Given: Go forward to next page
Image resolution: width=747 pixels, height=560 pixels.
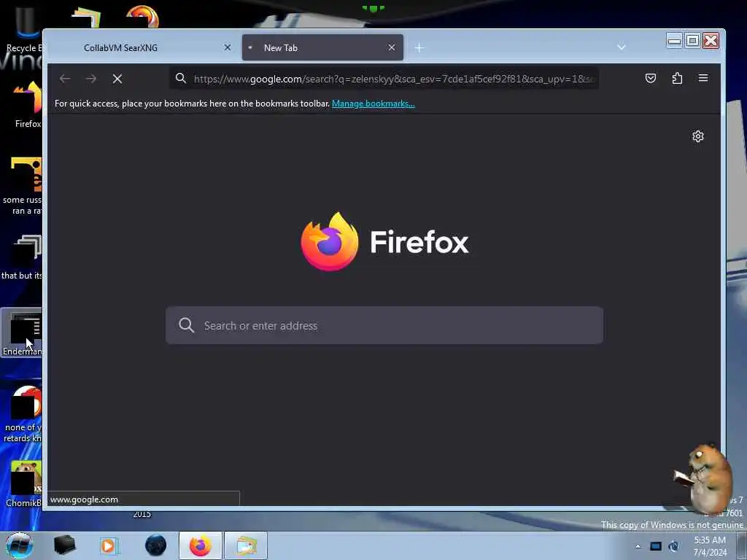Looking at the screenshot, I should pyautogui.click(x=91, y=79).
